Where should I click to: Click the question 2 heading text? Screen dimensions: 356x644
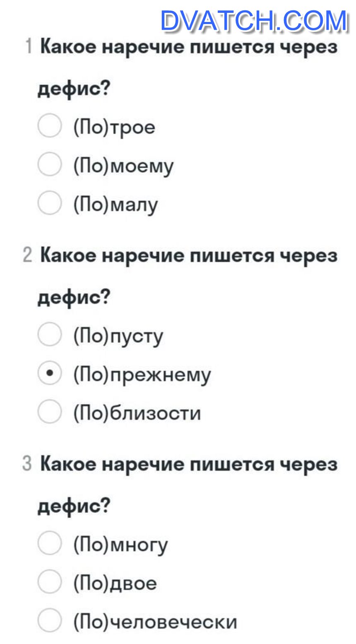[188, 276]
